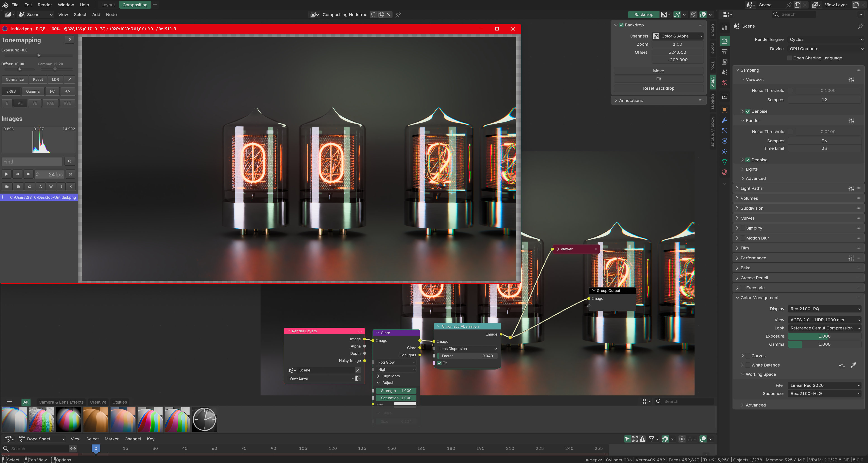Screen dimensions: 868x463
Task: Click the Reset Backdrop button
Action: (658, 88)
